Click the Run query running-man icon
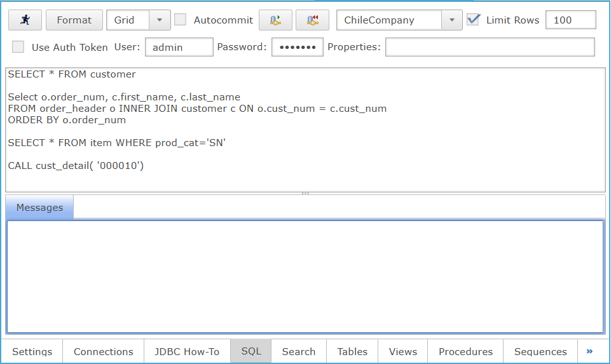Image resolution: width=611 pixels, height=364 pixels. click(x=25, y=20)
